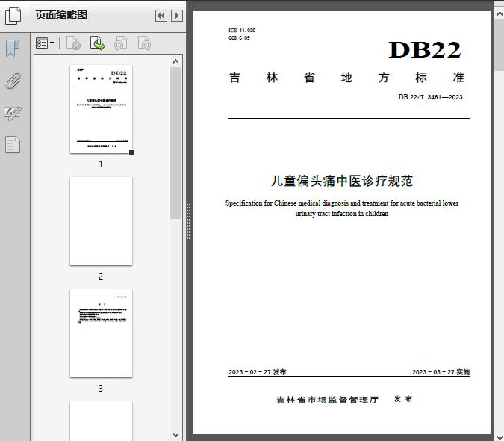The width and height of the screenshot is (504, 441).
Task: Click the rotate pages counterclockwise icon
Action: 120,43
